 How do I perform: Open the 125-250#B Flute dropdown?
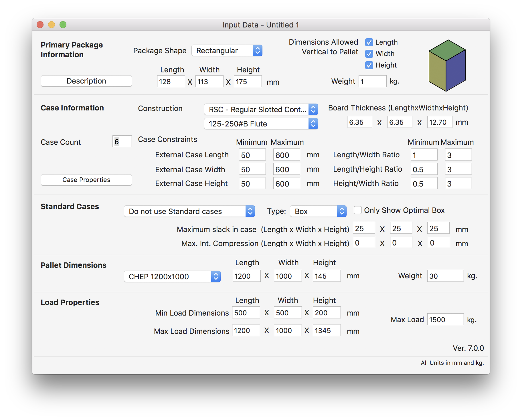click(x=260, y=124)
